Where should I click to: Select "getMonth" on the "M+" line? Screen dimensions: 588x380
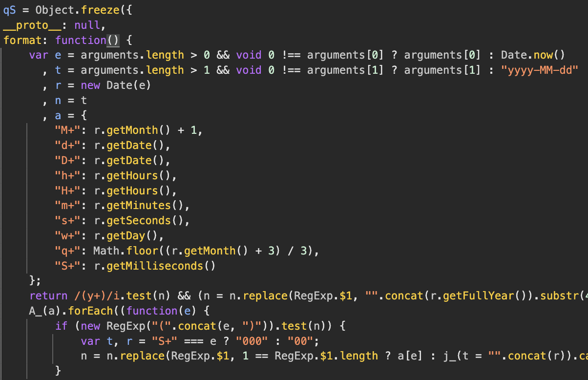point(133,130)
